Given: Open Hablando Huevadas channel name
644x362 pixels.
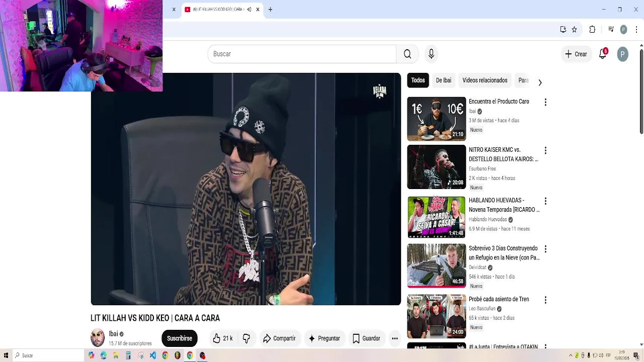Looking at the screenshot, I should click(x=488, y=220).
